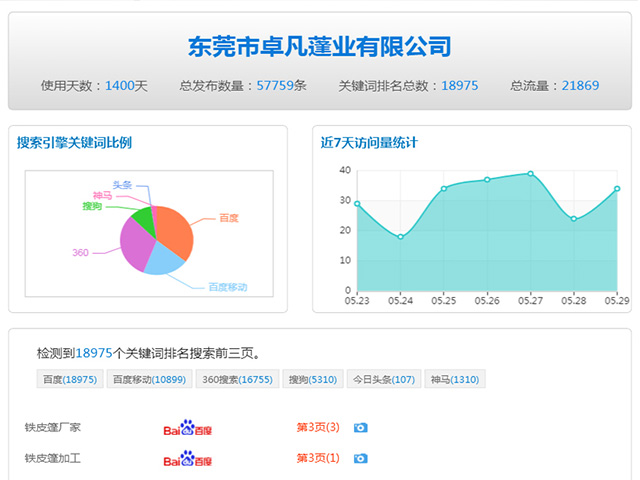This screenshot has height=480, width=640.
Task: Click the camera snapshot icon for 铁皮篷加工
Action: (x=361, y=459)
